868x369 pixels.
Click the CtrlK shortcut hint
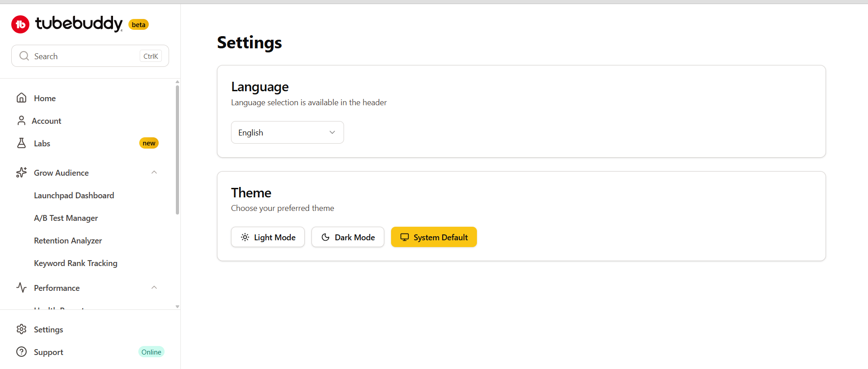pos(151,56)
